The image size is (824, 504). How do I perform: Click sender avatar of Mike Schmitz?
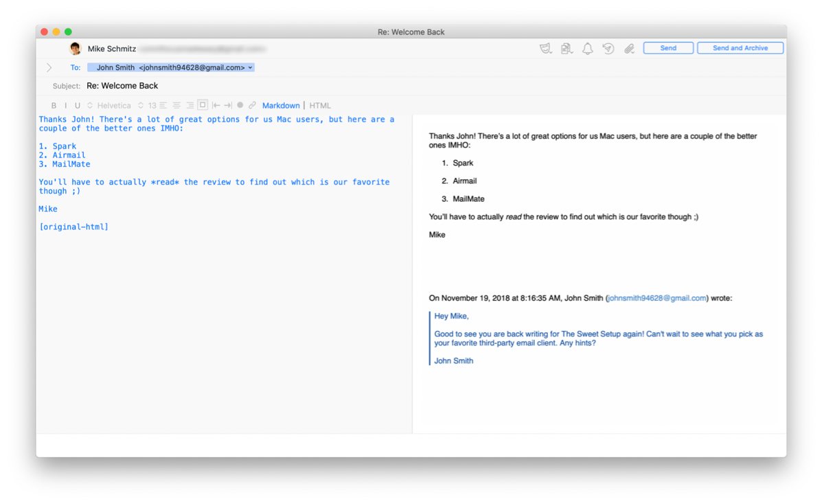click(x=76, y=49)
